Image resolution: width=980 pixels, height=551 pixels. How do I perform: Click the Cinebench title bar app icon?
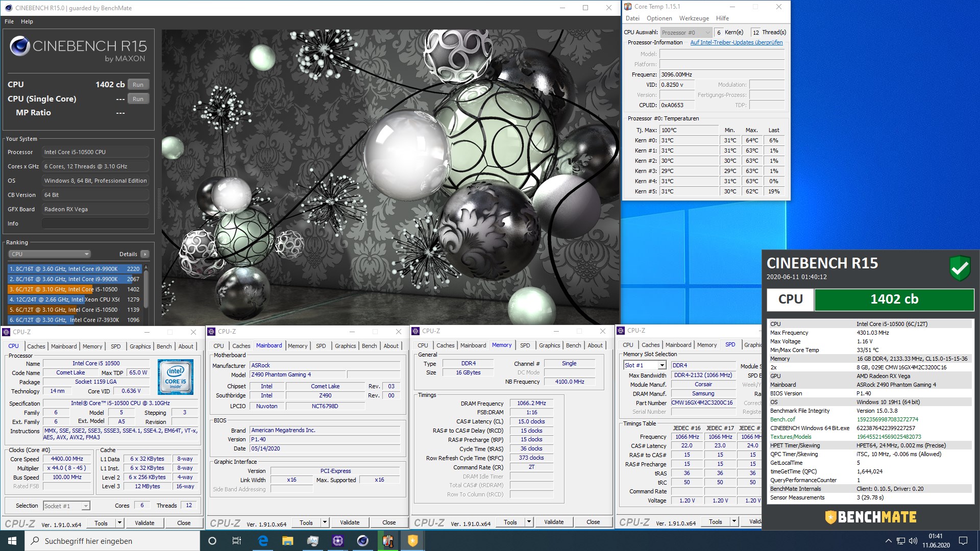click(x=8, y=8)
